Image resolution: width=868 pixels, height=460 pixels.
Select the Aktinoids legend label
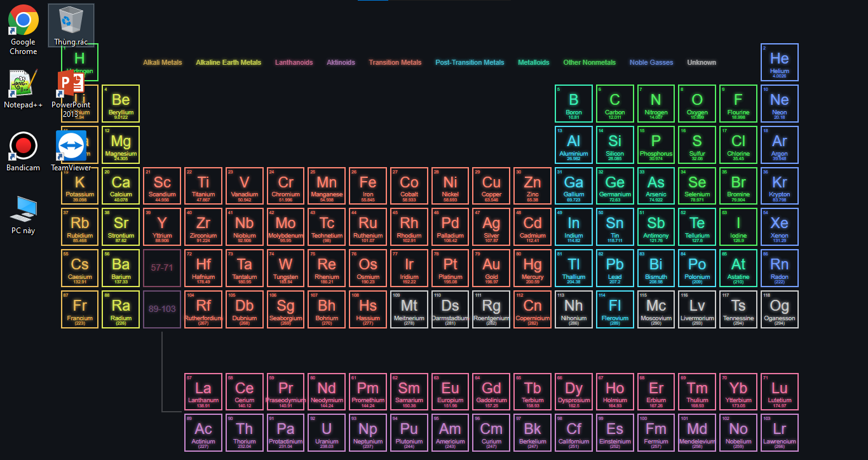pyautogui.click(x=341, y=62)
